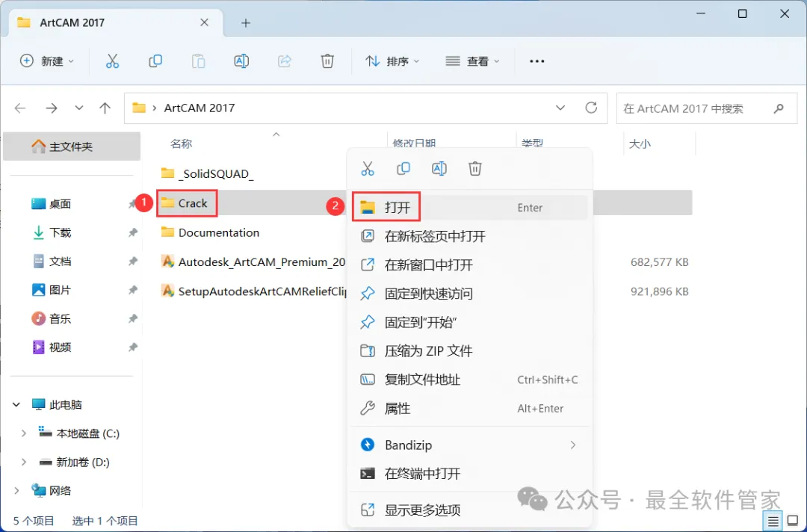Click the search magnifier icon
The height and width of the screenshot is (532, 807).
(779, 108)
